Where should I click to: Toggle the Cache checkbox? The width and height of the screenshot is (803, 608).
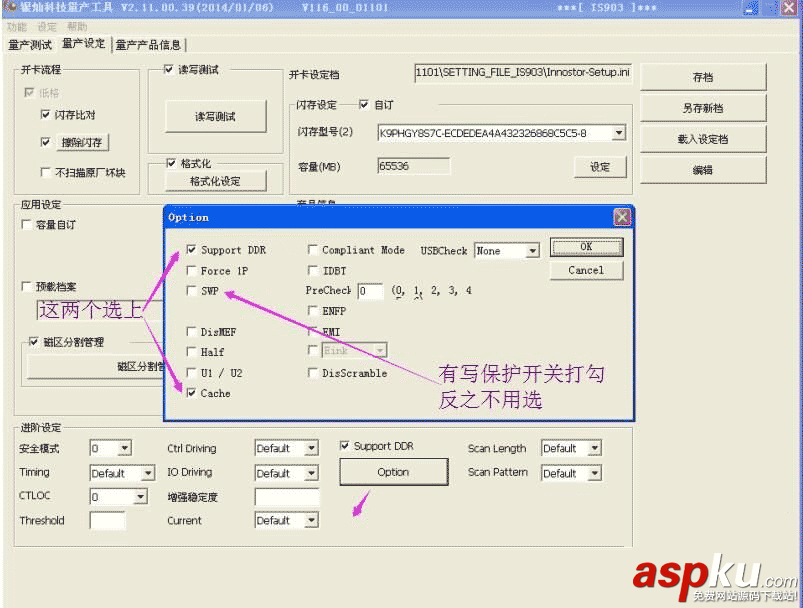192,393
